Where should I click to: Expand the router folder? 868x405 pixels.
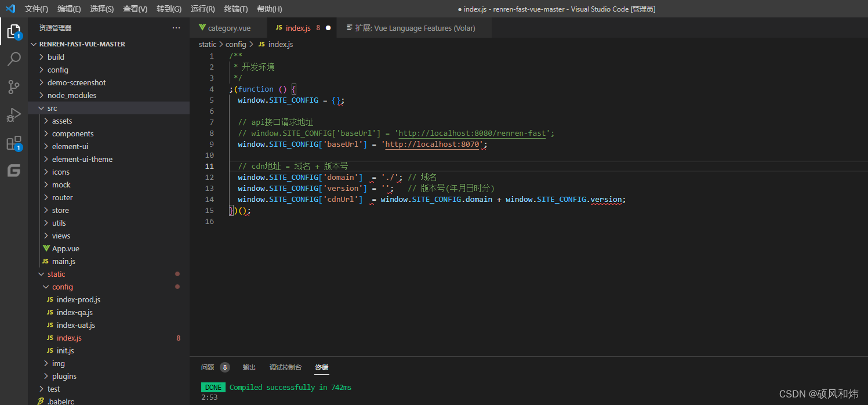[x=108, y=197]
